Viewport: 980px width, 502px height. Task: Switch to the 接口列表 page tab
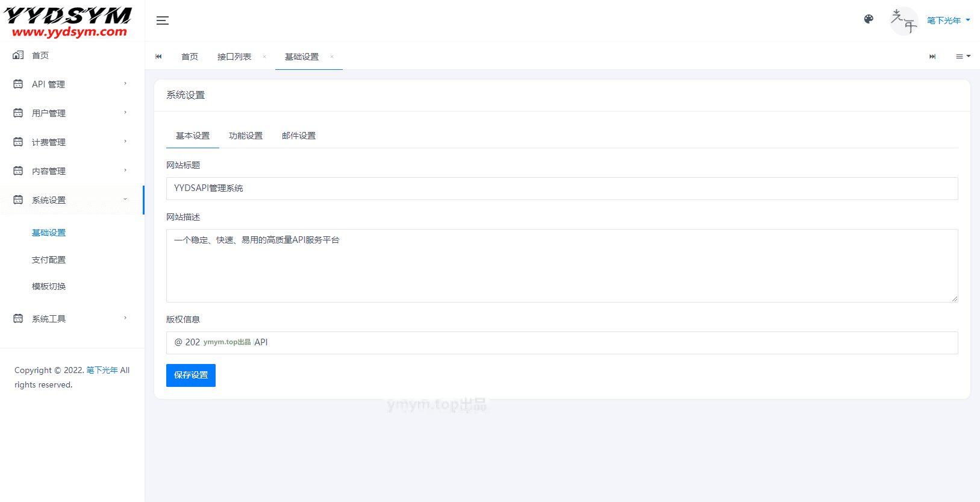pos(234,57)
